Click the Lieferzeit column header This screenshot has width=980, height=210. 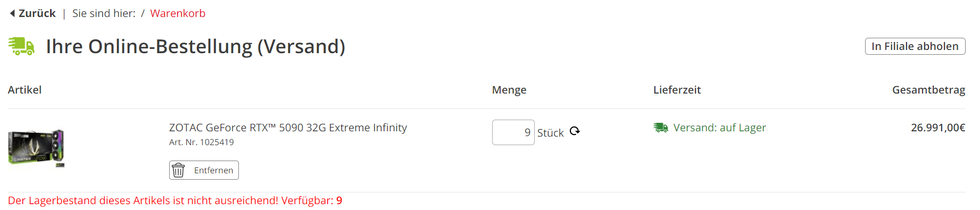pos(677,90)
